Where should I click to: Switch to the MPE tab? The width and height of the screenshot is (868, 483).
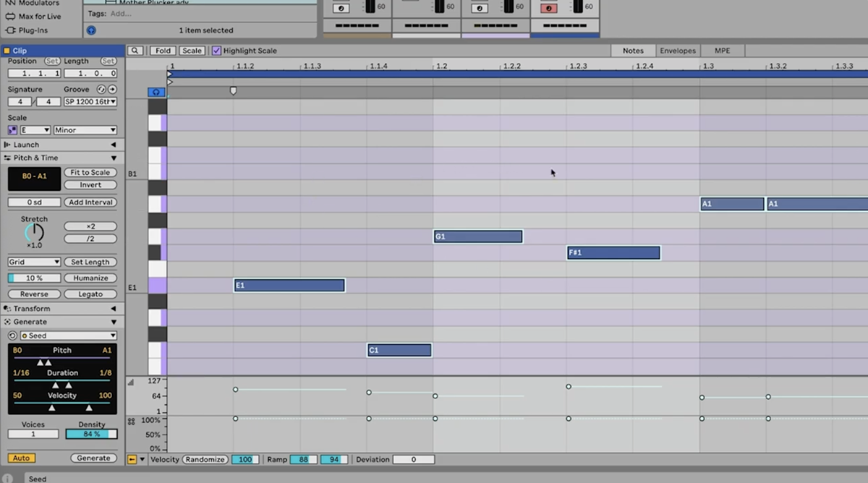(722, 50)
